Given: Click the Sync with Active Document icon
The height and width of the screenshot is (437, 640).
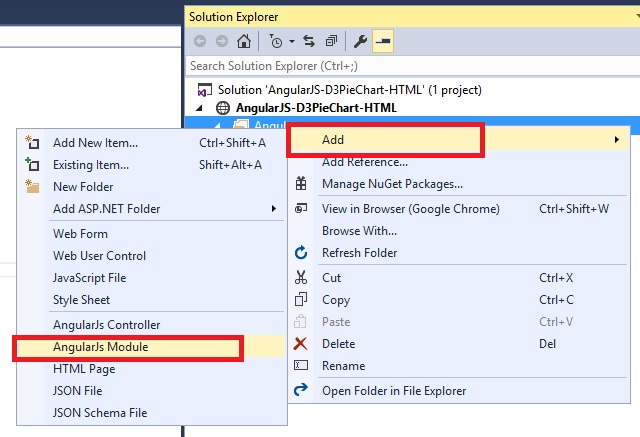Looking at the screenshot, I should pyautogui.click(x=308, y=41).
